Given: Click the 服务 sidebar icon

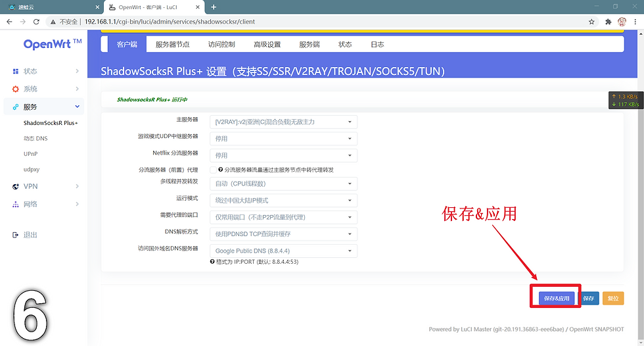Looking at the screenshot, I should (x=16, y=107).
